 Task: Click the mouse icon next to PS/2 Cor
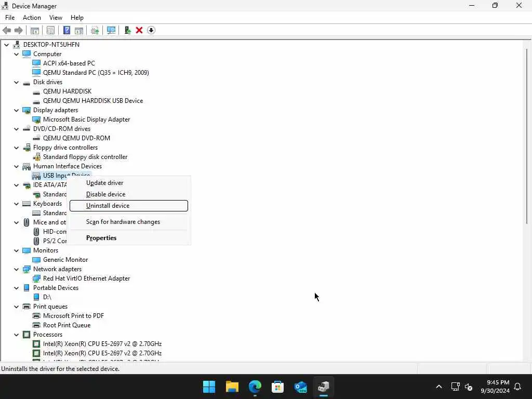point(36,241)
